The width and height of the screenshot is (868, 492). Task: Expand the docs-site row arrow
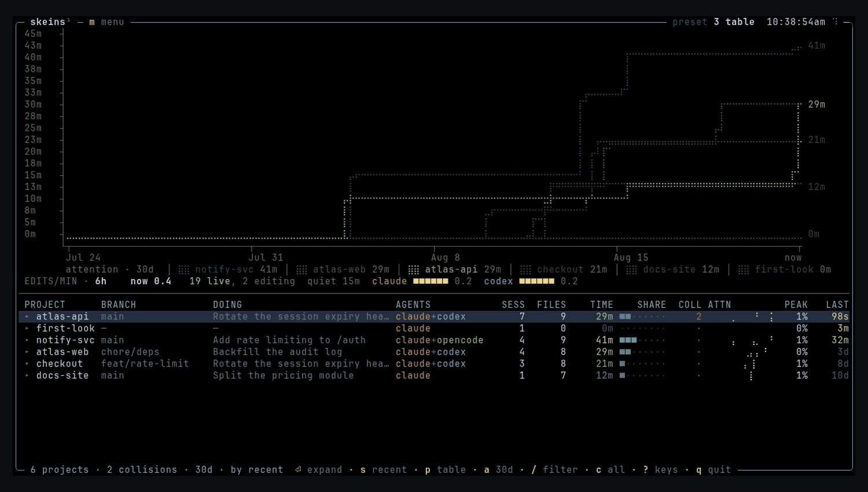pyautogui.click(x=27, y=376)
